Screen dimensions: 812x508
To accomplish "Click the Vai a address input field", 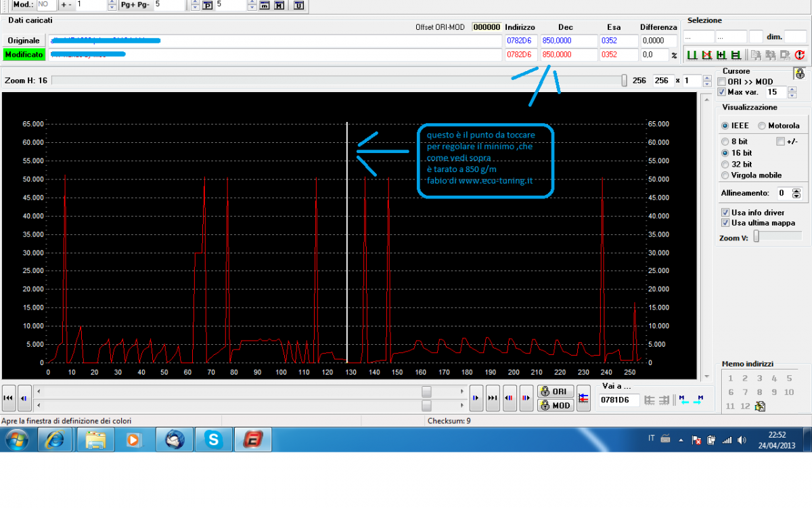I will tap(618, 400).
